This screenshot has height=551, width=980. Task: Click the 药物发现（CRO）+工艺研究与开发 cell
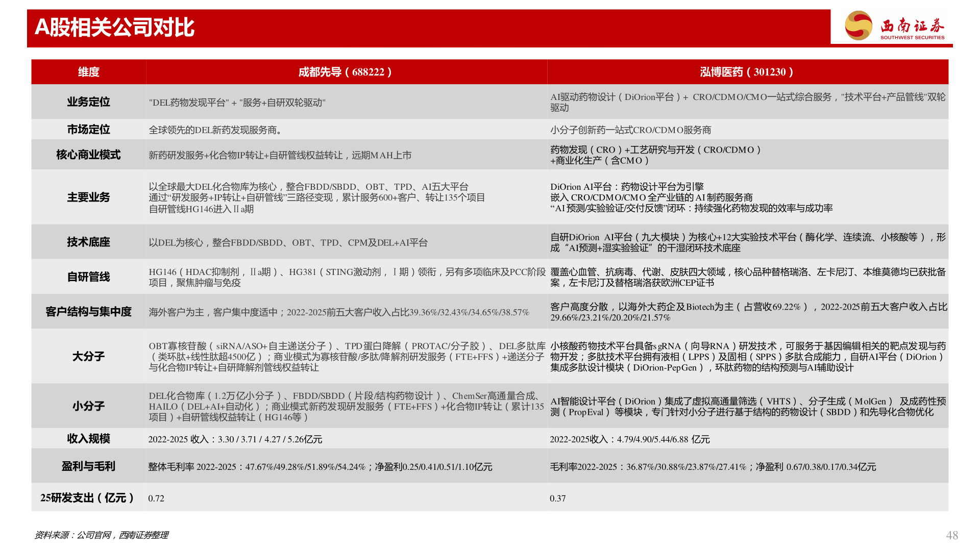pos(747,155)
